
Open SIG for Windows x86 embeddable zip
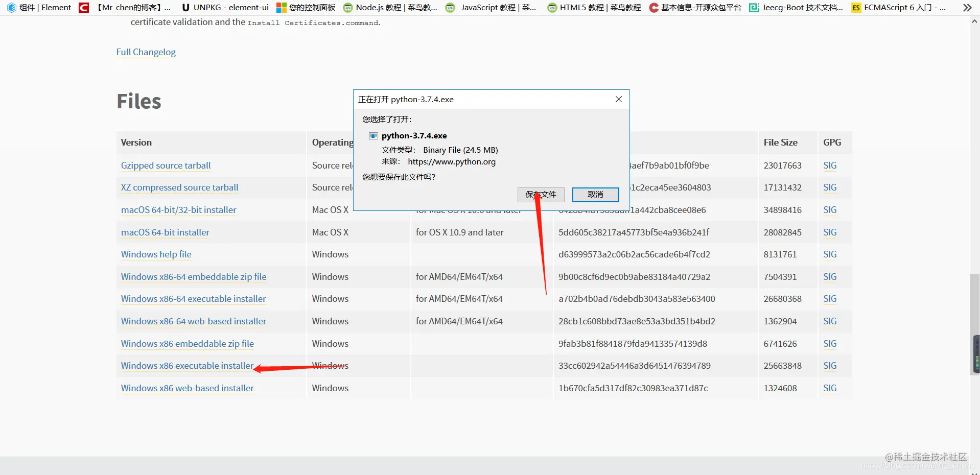(830, 344)
